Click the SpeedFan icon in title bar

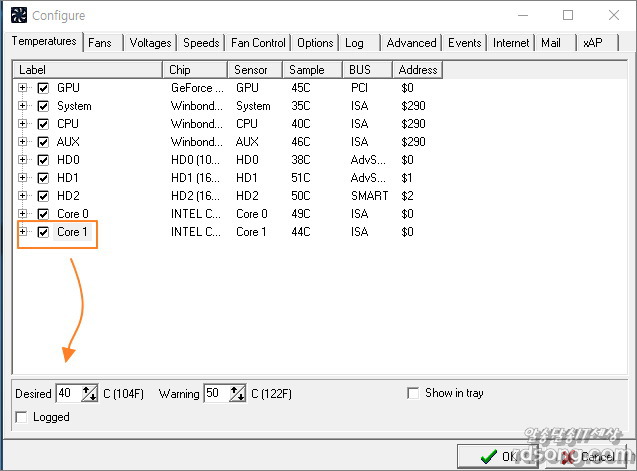(18, 15)
